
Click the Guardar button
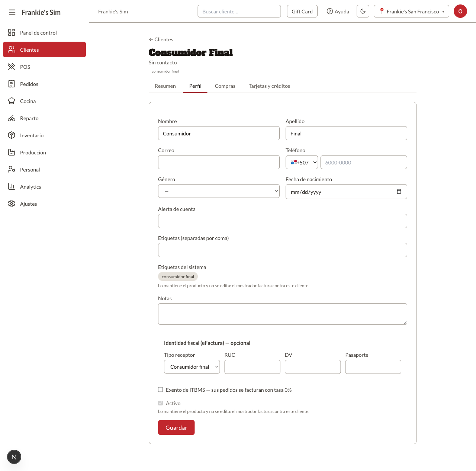click(x=176, y=427)
